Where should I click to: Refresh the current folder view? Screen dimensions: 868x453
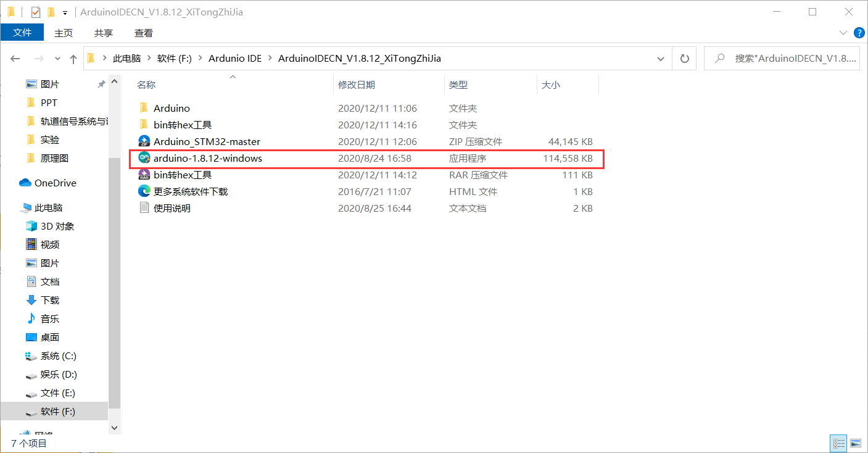(684, 59)
